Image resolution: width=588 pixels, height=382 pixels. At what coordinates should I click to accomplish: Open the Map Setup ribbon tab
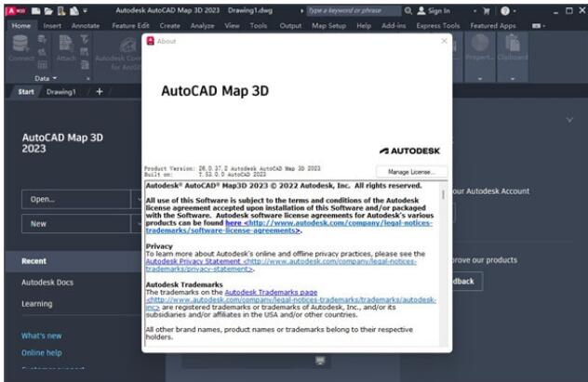[x=327, y=26]
